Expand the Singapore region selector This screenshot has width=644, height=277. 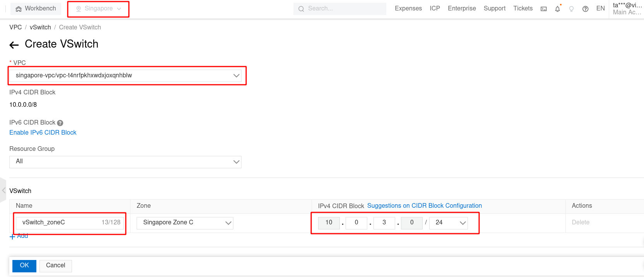coord(98,9)
